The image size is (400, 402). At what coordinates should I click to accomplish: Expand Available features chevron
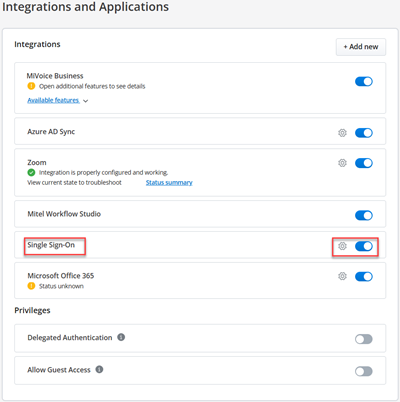tap(86, 101)
